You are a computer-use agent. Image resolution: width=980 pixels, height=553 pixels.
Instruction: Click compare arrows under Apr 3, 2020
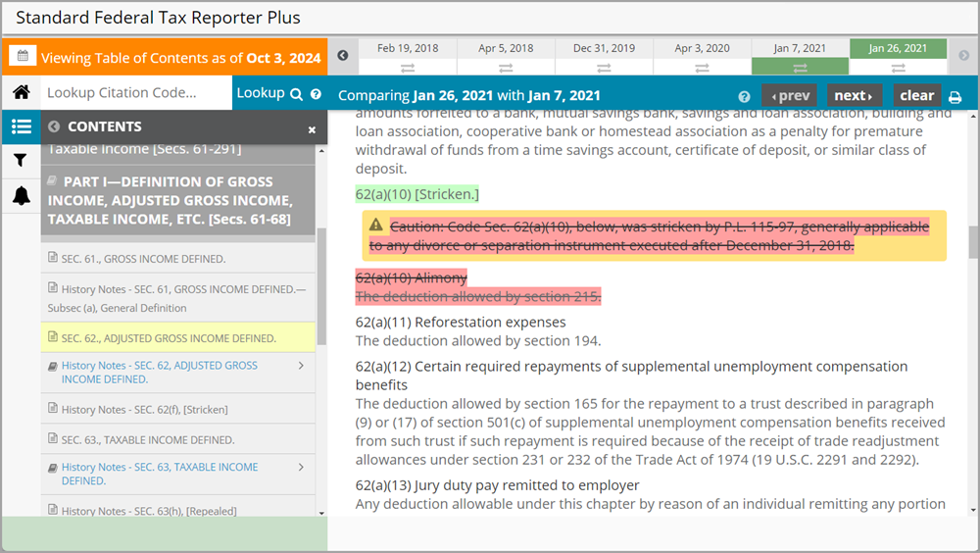702,68
